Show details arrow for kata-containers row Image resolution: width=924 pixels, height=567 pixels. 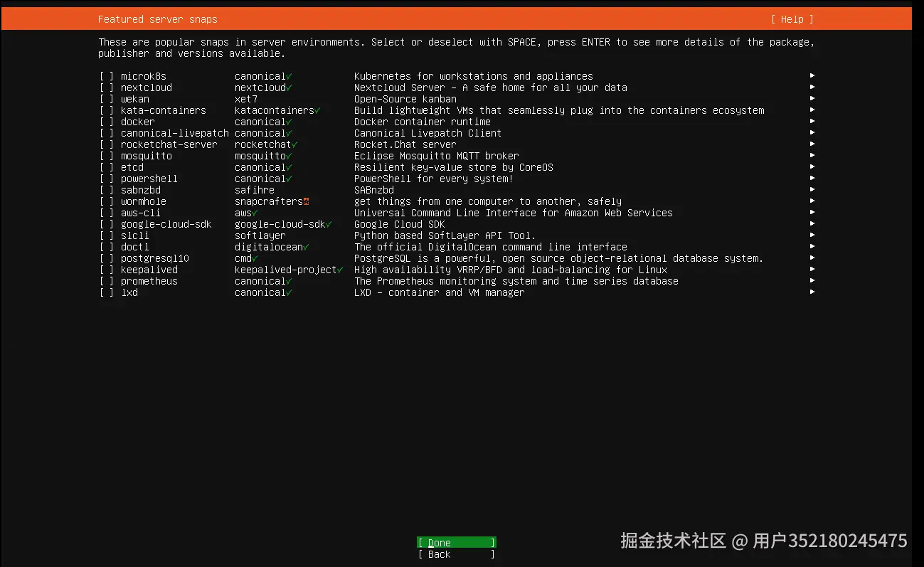point(812,110)
